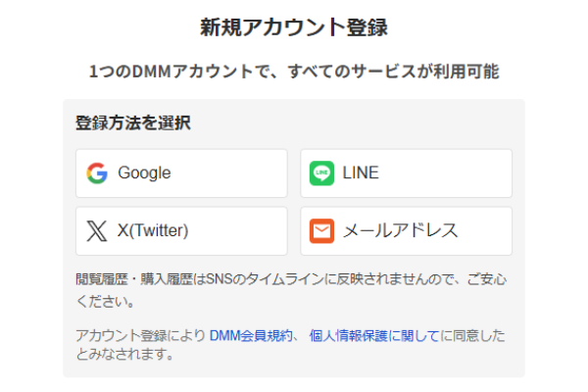The width and height of the screenshot is (588, 392).
Task: Click the とみなされます。 closing text
Action: [x=124, y=354]
